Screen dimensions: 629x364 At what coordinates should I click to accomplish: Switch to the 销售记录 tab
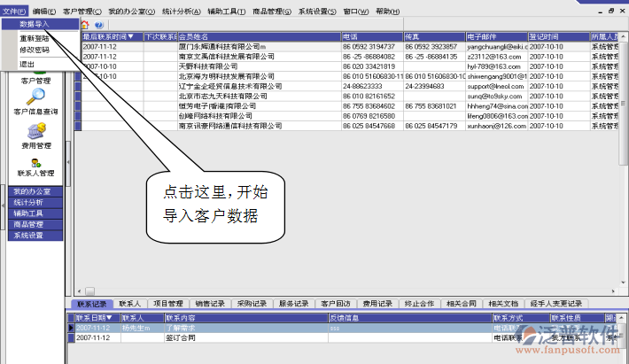[x=210, y=304]
